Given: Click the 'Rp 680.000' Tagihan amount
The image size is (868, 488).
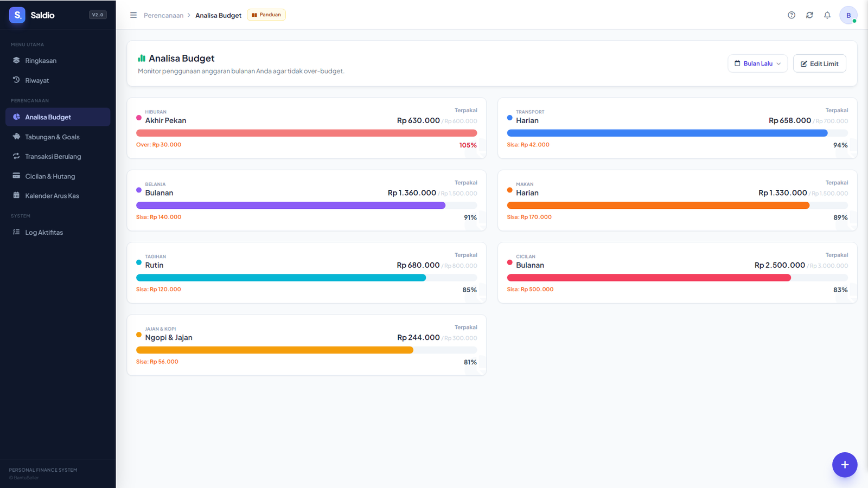Looking at the screenshot, I should point(418,265).
